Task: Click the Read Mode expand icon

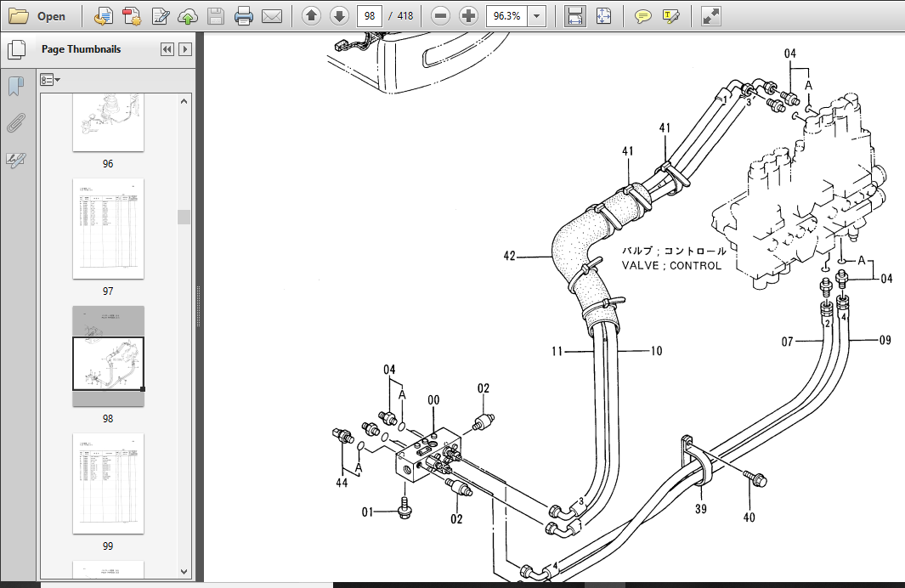Action: point(710,16)
